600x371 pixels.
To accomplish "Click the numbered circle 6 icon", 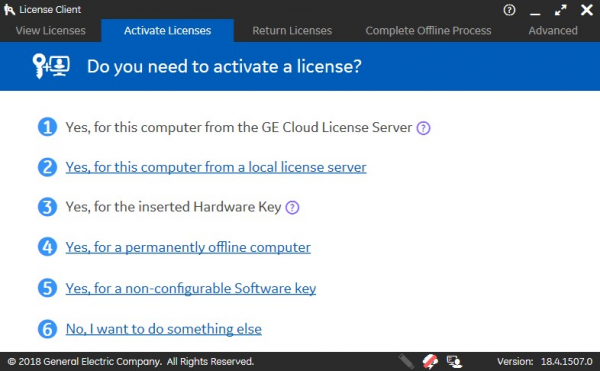I will [47, 329].
